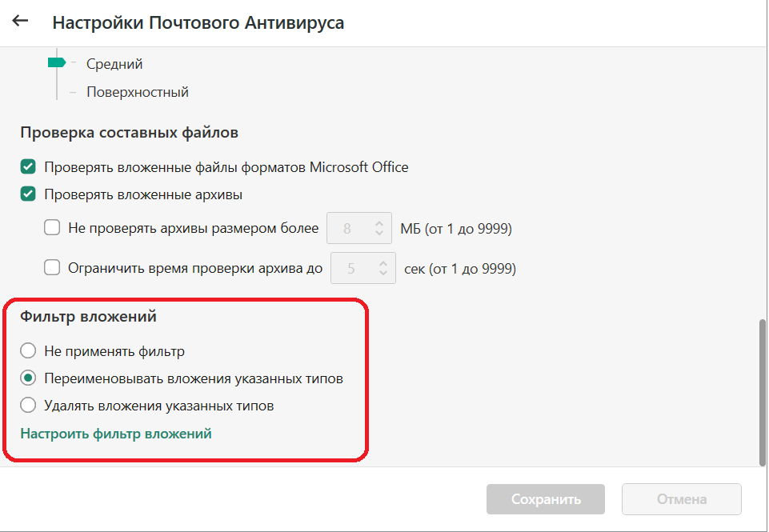Click the back arrow icon
The height and width of the screenshot is (532, 769).
[x=20, y=22]
